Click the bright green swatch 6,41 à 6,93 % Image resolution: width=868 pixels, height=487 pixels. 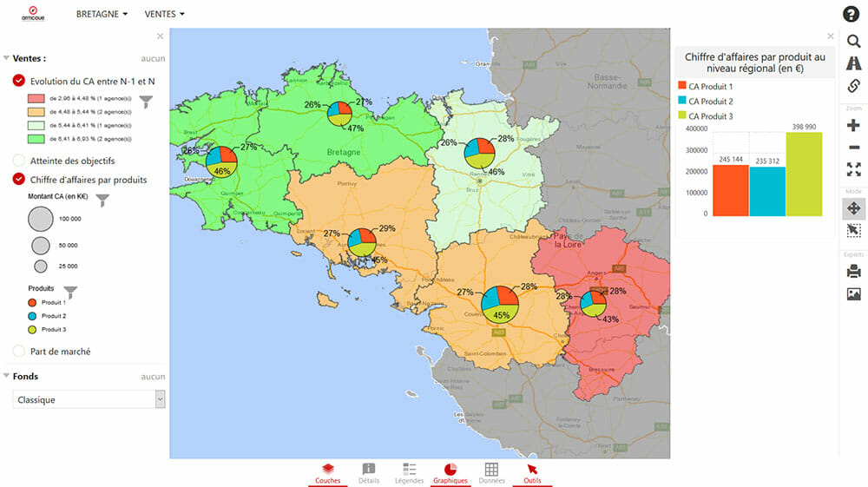36,139
